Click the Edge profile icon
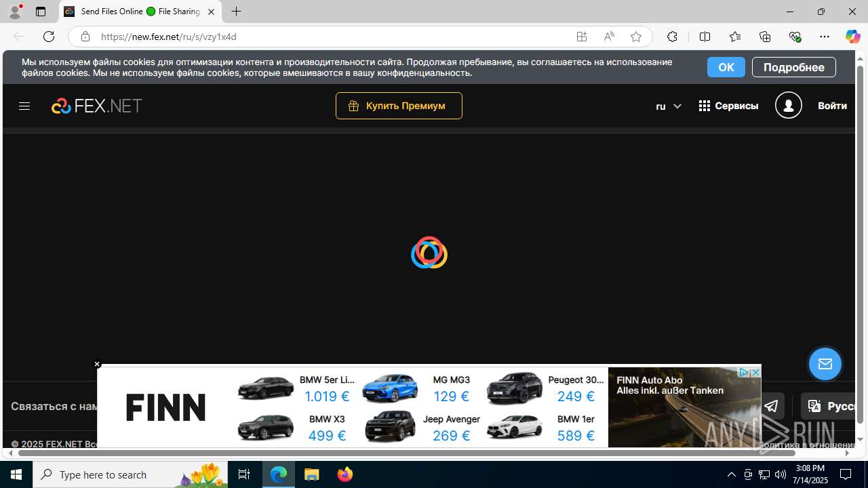868x488 pixels. (x=15, y=12)
